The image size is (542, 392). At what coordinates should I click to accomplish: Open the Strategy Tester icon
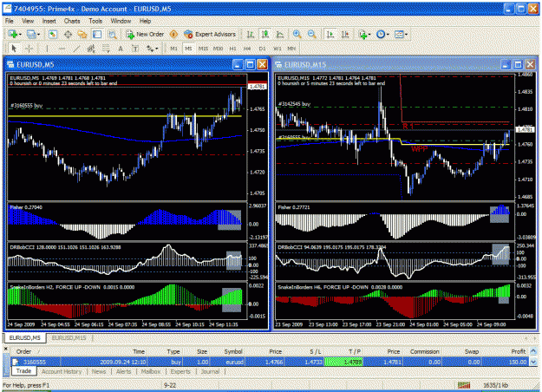click(113, 34)
